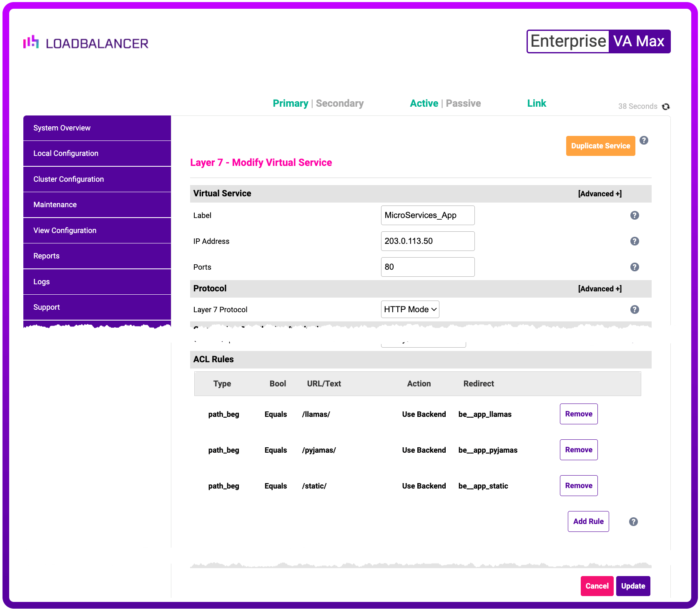Click help icon for Layer 7 Protocol
Image resolution: width=700 pixels, height=609 pixels.
635,310
